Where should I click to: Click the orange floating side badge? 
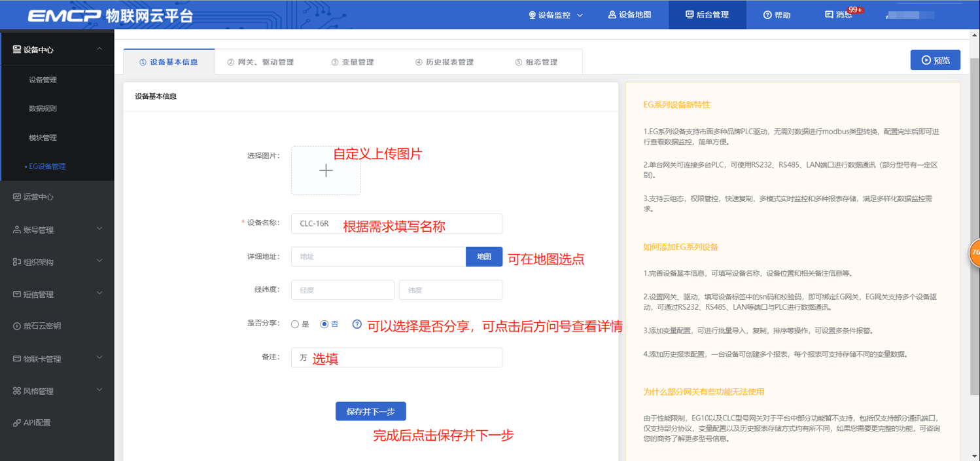tap(974, 252)
